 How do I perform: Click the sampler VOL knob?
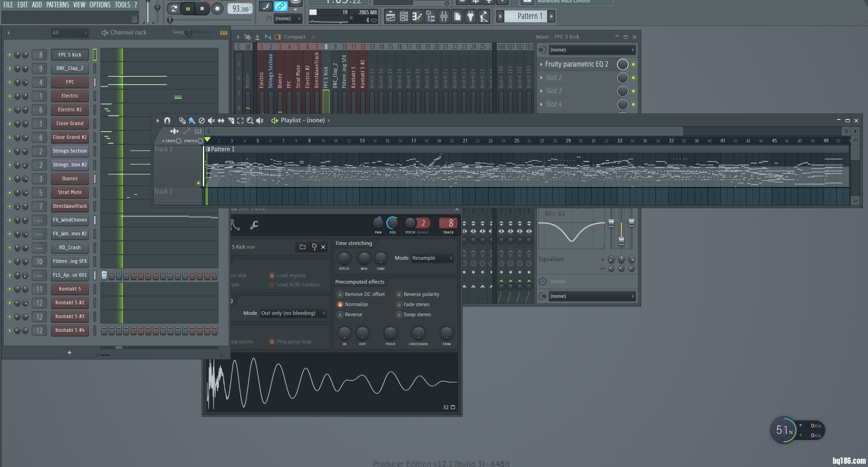coord(392,223)
